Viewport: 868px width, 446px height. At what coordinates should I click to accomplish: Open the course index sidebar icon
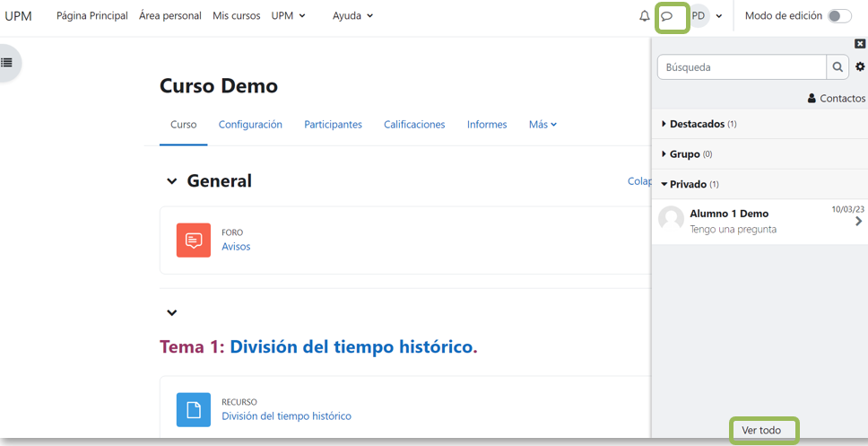click(7, 63)
